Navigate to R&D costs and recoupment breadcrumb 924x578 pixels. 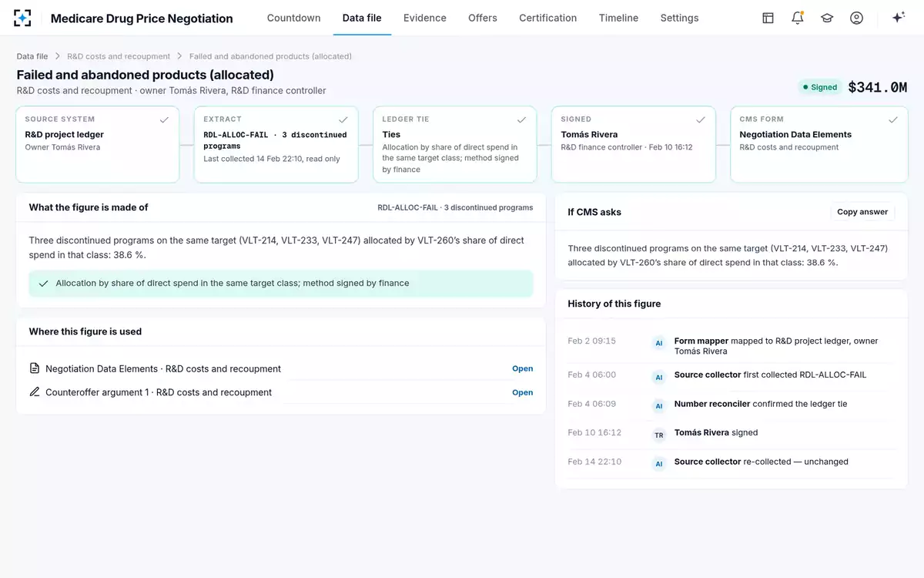coord(119,56)
